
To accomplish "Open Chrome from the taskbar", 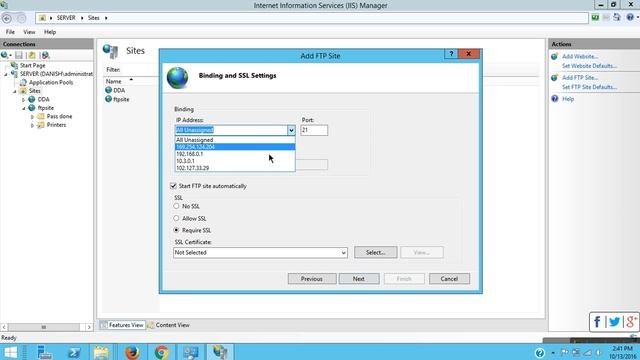I will click(x=162, y=352).
